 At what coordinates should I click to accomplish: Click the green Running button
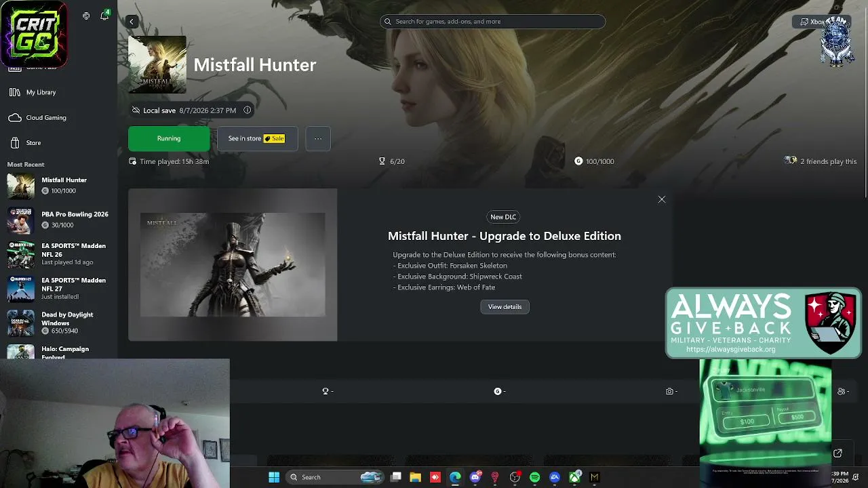coord(169,138)
